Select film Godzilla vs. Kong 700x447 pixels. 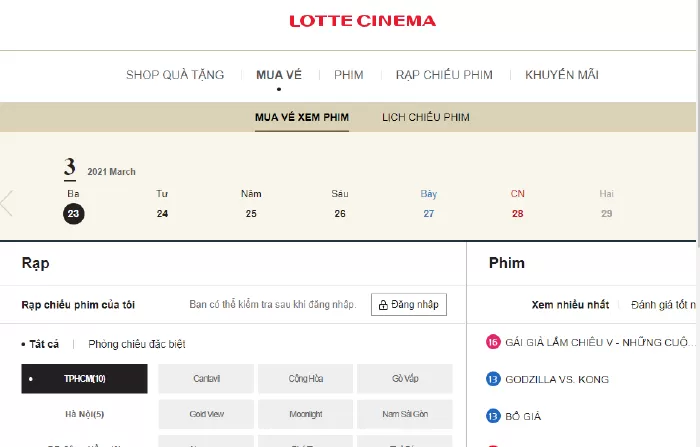557,380
